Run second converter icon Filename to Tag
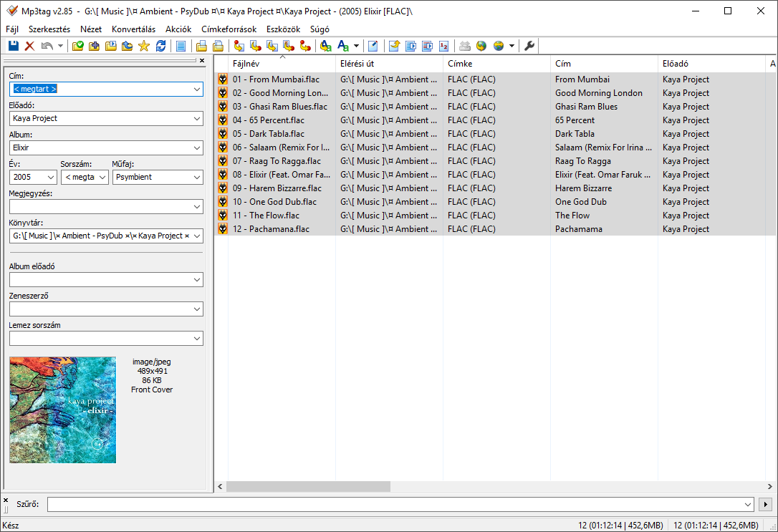Viewport: 778px width, 532px height. [256, 46]
